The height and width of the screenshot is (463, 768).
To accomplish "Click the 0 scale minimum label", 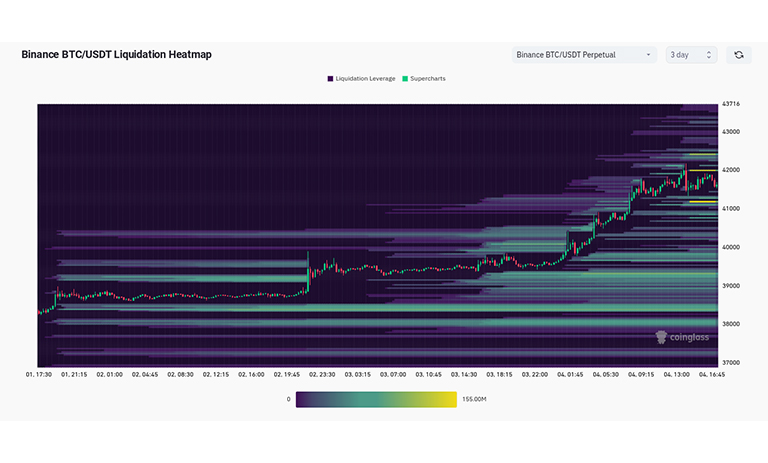I will (x=288, y=399).
